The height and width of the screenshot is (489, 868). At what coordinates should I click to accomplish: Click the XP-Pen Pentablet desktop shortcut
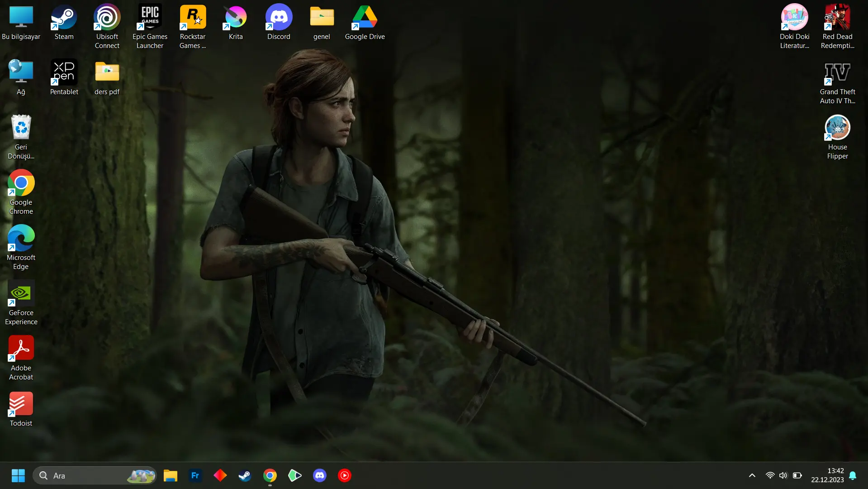[x=64, y=78]
